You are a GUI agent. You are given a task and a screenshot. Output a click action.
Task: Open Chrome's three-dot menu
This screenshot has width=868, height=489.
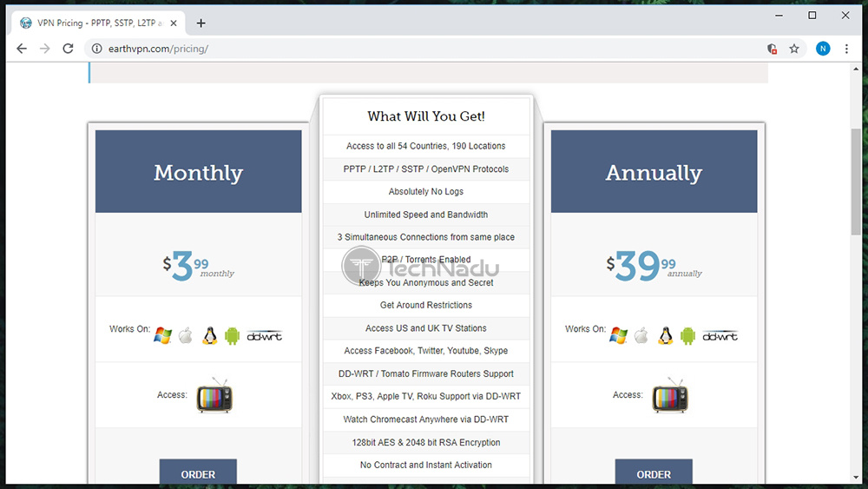coord(846,49)
